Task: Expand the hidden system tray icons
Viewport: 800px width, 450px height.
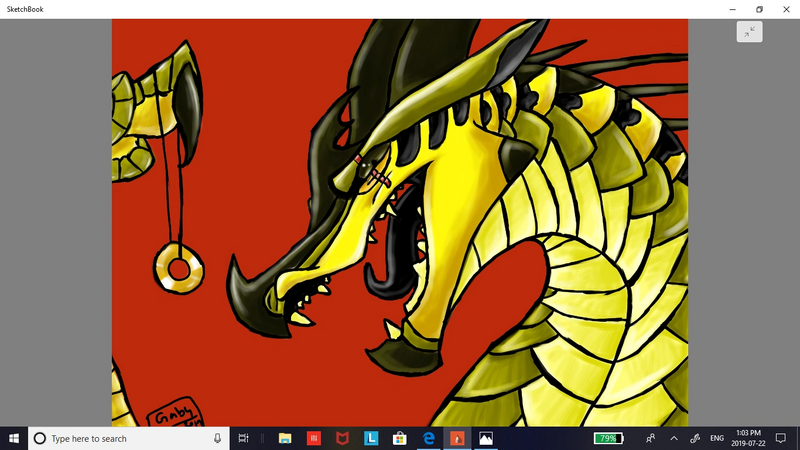Action: (674, 438)
